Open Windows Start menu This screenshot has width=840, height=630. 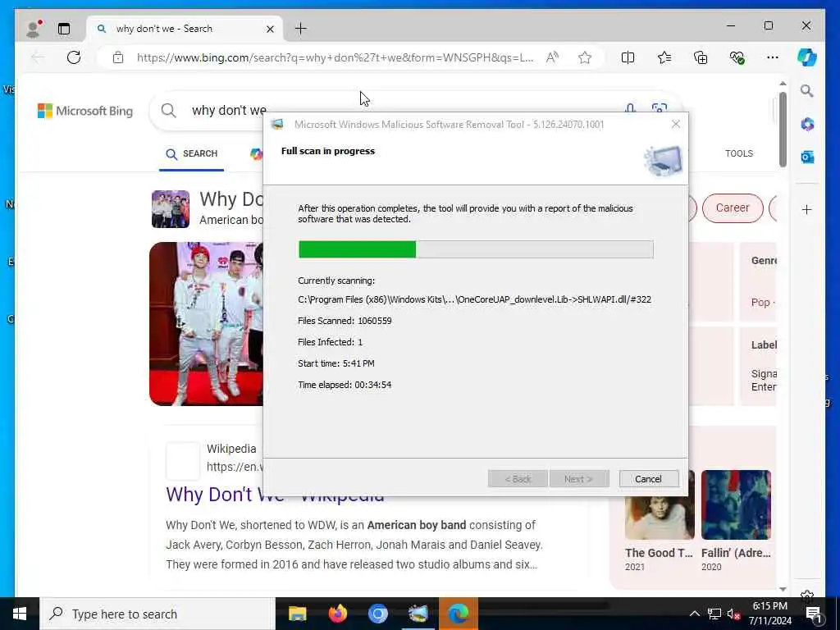click(x=20, y=614)
